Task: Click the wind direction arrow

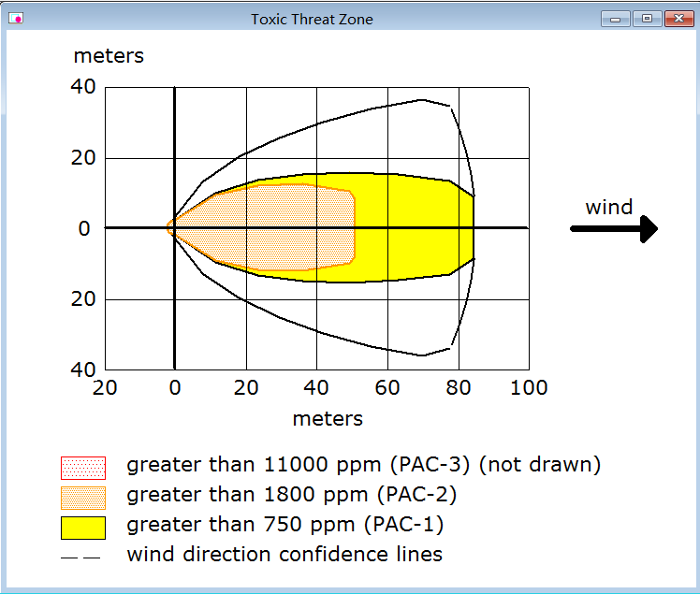Action: [x=614, y=229]
